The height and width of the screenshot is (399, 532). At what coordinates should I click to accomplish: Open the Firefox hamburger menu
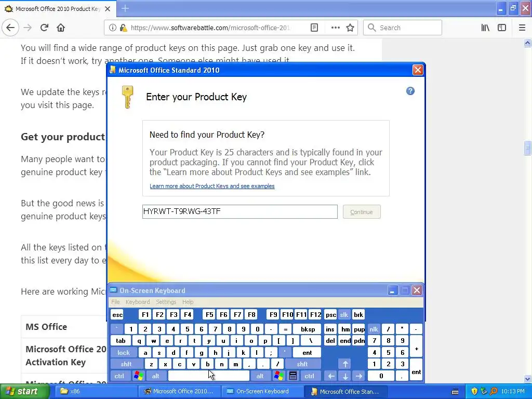[x=522, y=28]
